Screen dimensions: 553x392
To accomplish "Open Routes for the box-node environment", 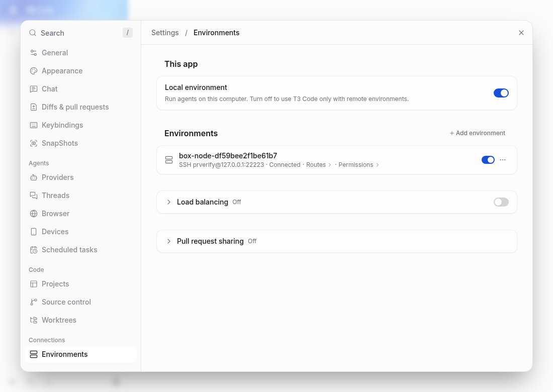I will pyautogui.click(x=319, y=165).
